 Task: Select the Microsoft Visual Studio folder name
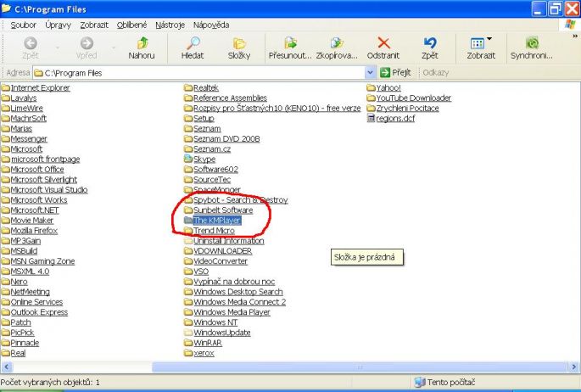point(49,190)
